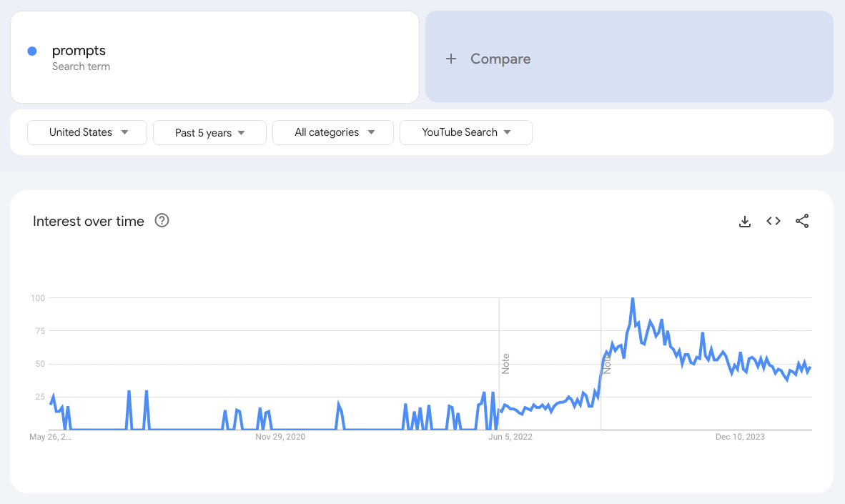Click the Note marker near Jun 2022
845x504 pixels.
(505, 363)
